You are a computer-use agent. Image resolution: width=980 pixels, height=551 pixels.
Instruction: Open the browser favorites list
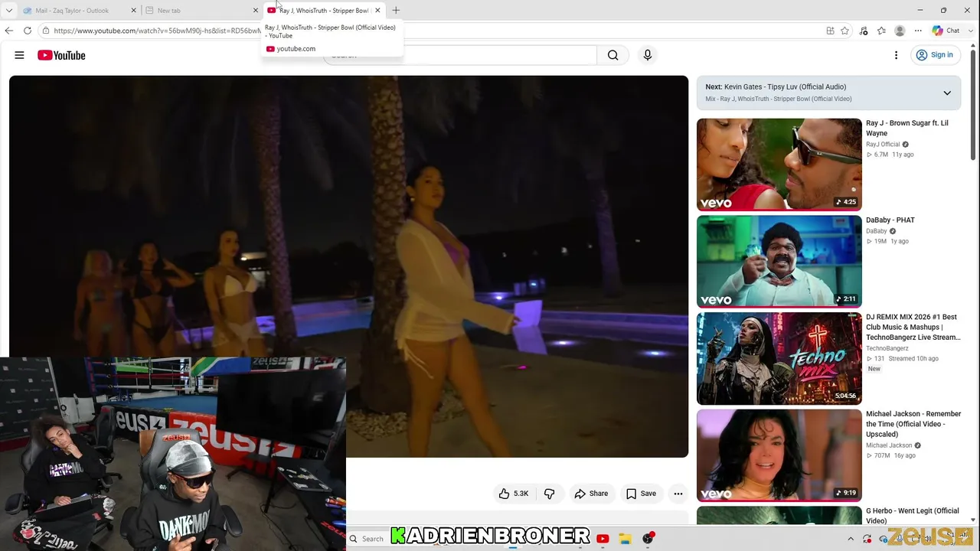pos(881,31)
